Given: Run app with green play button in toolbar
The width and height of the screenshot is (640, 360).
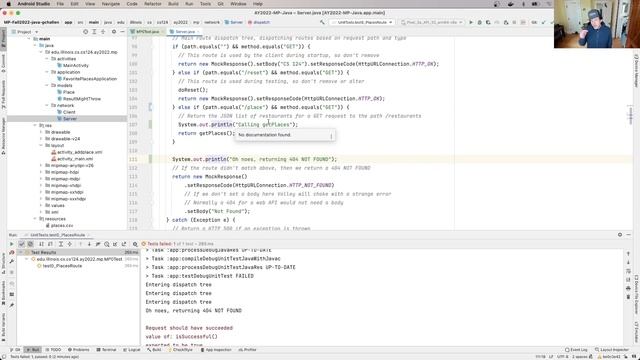Looking at the screenshot, I should [471, 22].
